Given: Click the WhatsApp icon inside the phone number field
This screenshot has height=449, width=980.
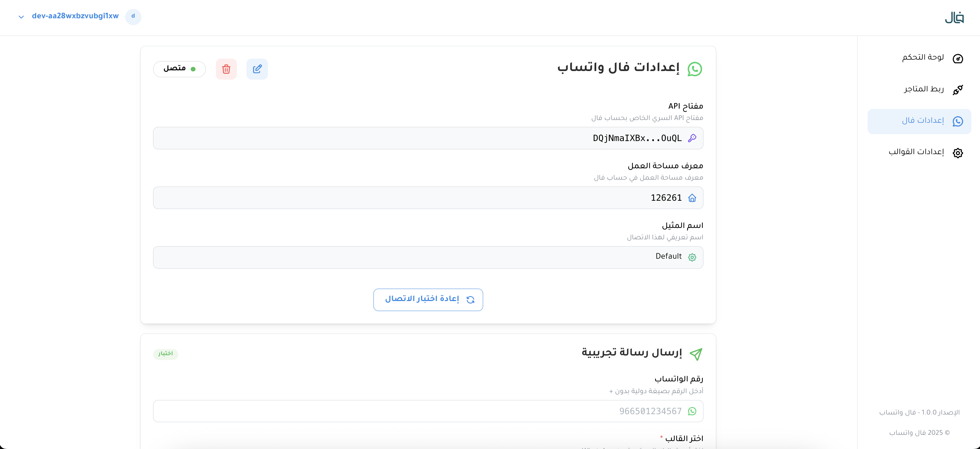Looking at the screenshot, I should coord(692,411).
